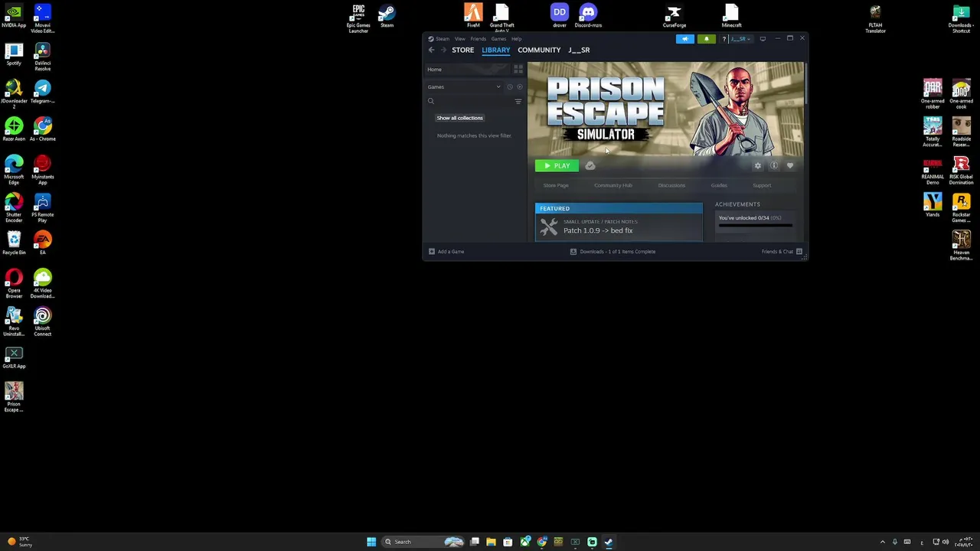
Task: Open the Epic Games Launcher desktop icon
Action: 358,18
